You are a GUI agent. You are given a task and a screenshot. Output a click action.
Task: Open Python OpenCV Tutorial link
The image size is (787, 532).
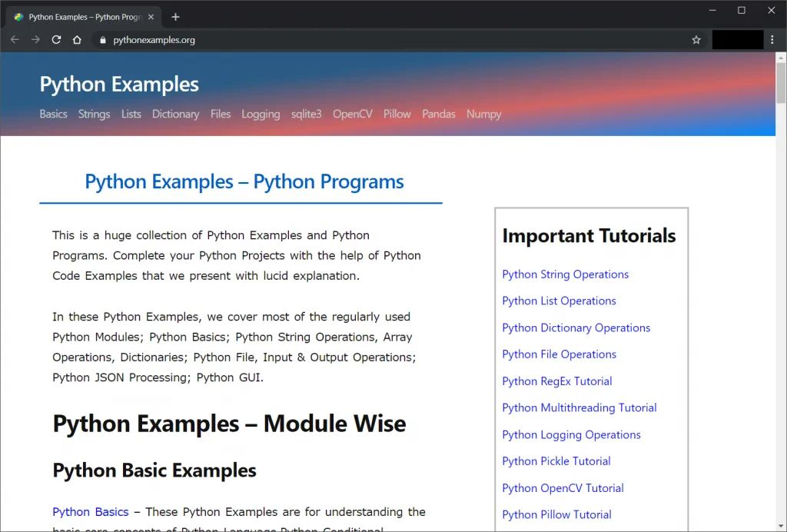(x=563, y=488)
